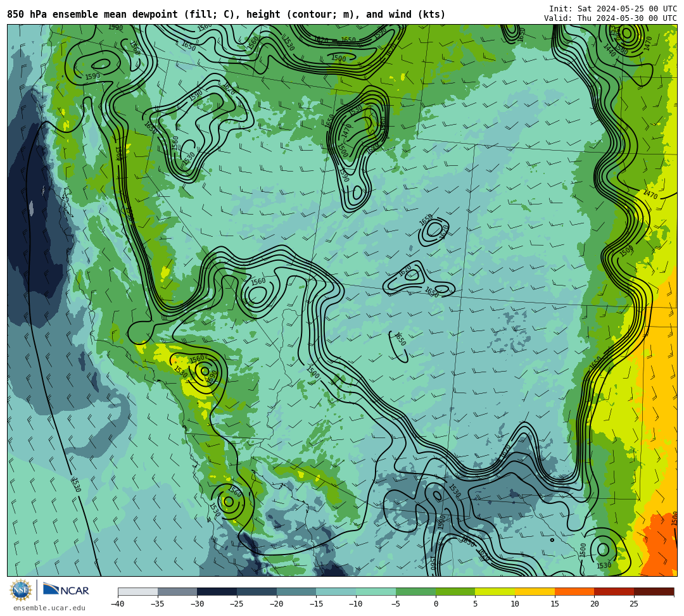Click the −35 colorbar tick label
684x616 pixels.
(158, 604)
